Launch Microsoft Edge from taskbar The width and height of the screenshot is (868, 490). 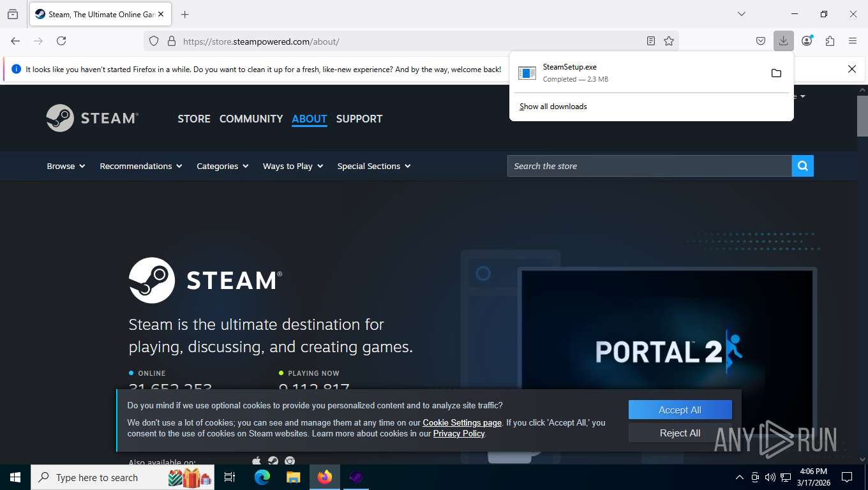pos(262,477)
